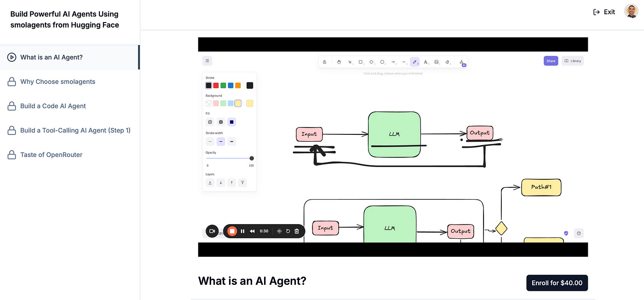
Task: Click the purple shield icon
Action: point(566,233)
